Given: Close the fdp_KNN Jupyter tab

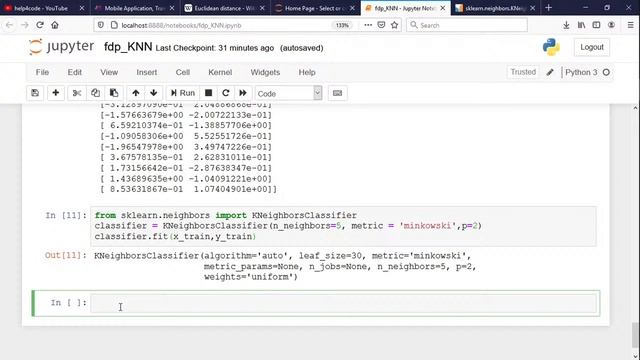Looking at the screenshot, I should pyautogui.click(x=443, y=8).
